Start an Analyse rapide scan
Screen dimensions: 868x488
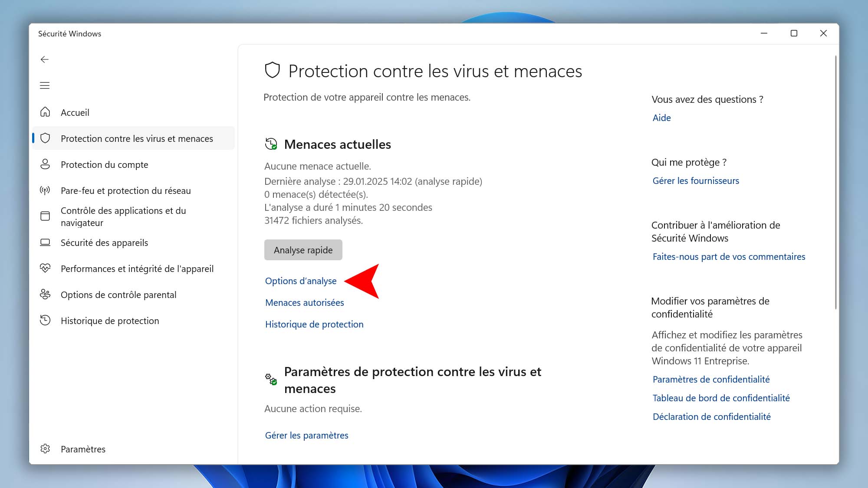303,250
